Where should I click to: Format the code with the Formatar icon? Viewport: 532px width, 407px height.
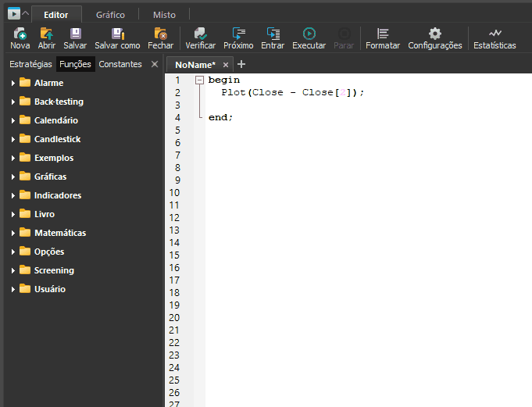coord(382,34)
